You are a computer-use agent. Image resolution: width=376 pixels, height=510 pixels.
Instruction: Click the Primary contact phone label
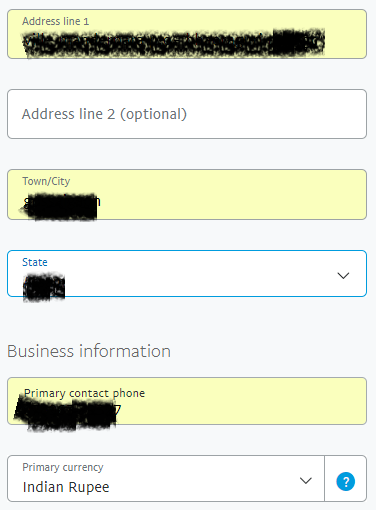85,393
